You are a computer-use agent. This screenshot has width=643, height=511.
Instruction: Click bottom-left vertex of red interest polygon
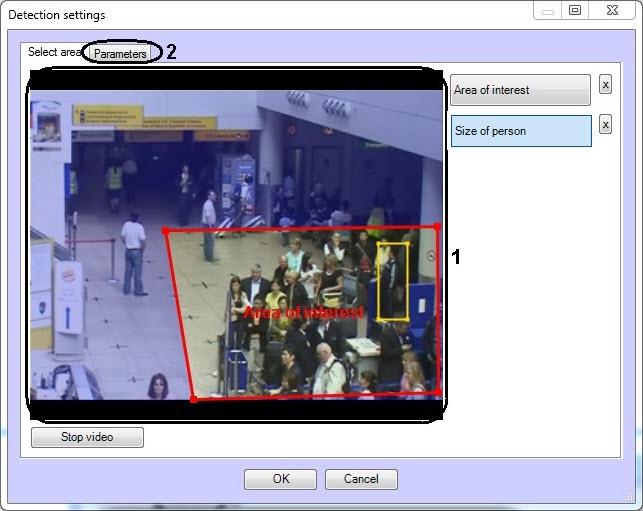(193, 399)
